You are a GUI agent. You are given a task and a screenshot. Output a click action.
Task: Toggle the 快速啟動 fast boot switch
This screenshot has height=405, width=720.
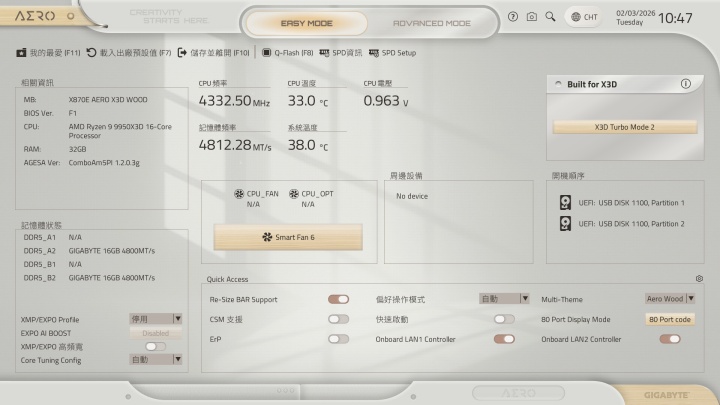pos(504,319)
